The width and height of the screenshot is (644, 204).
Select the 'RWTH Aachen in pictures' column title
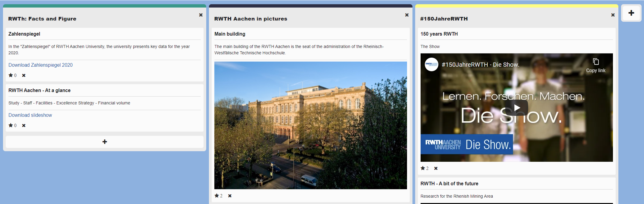click(x=251, y=19)
